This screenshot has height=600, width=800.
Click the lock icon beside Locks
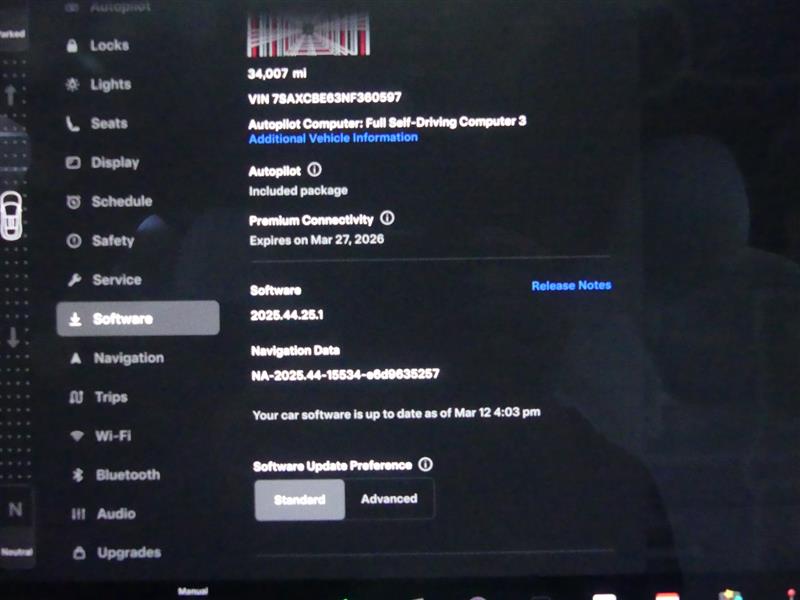(x=71, y=45)
